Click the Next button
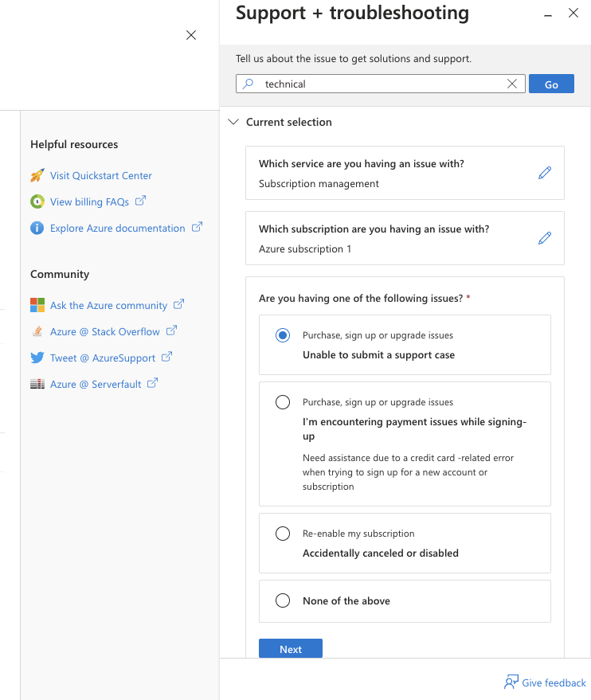The height and width of the screenshot is (700, 591). point(291,649)
